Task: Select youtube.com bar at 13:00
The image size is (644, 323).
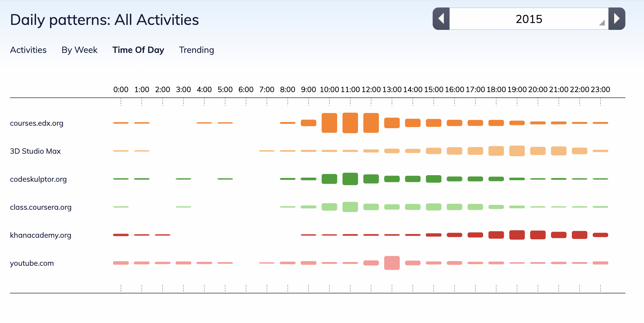Action: pyautogui.click(x=392, y=263)
